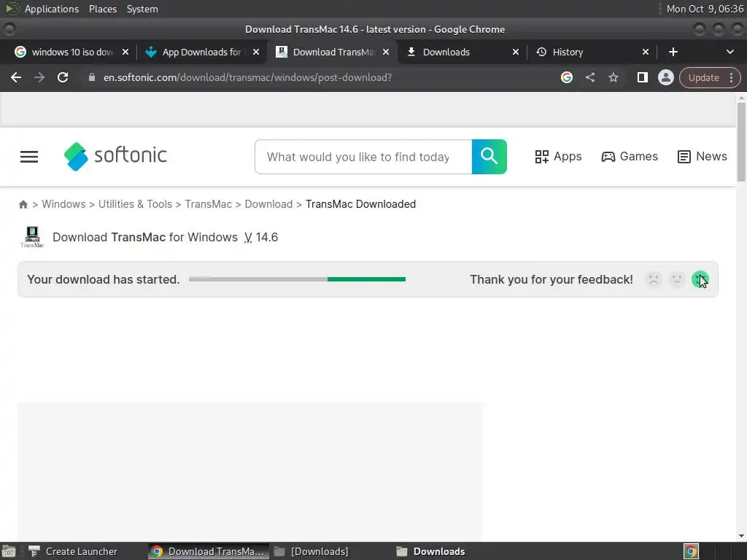Viewport: 747px width, 560px height.
Task: Switch to Create Launcher taskbar window
Action: (74, 551)
